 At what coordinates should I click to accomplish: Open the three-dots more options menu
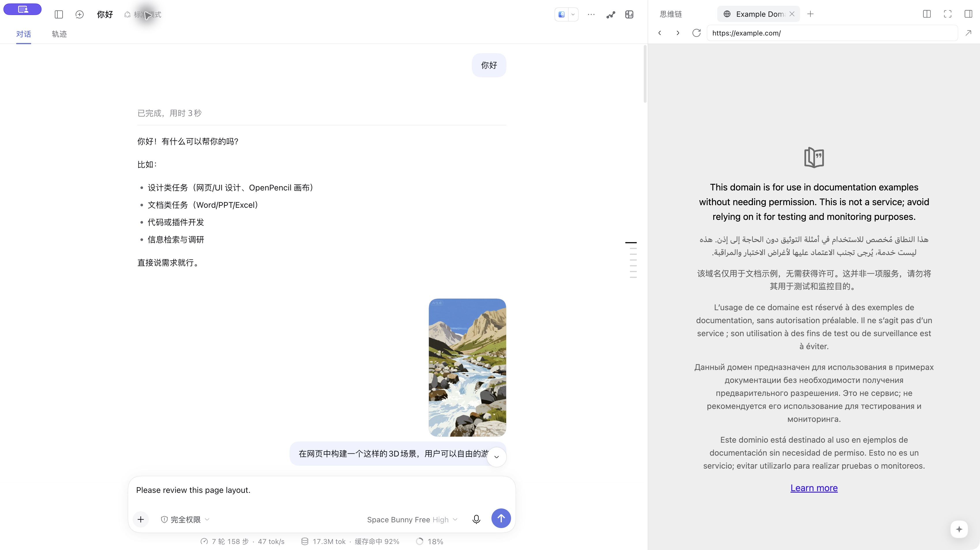tap(591, 14)
